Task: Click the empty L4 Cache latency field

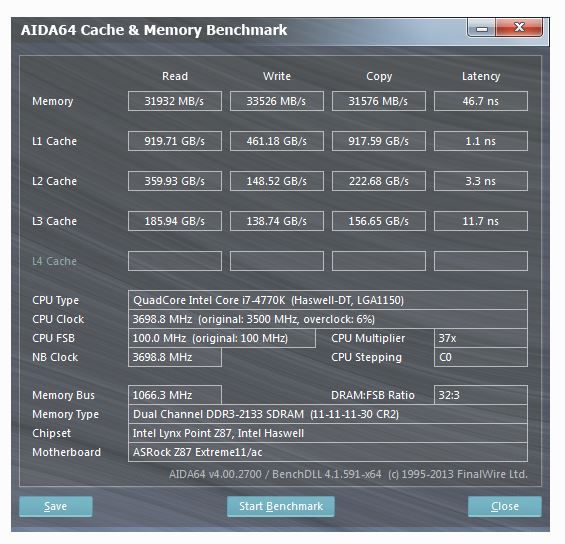Action: pos(481,261)
